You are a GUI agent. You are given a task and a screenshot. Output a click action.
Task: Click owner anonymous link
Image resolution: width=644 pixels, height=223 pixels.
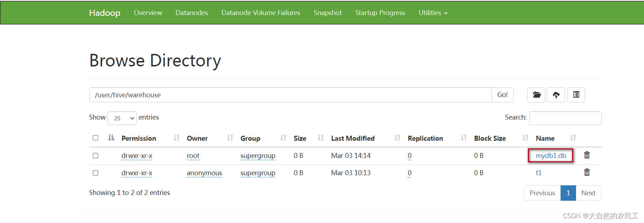[204, 173]
